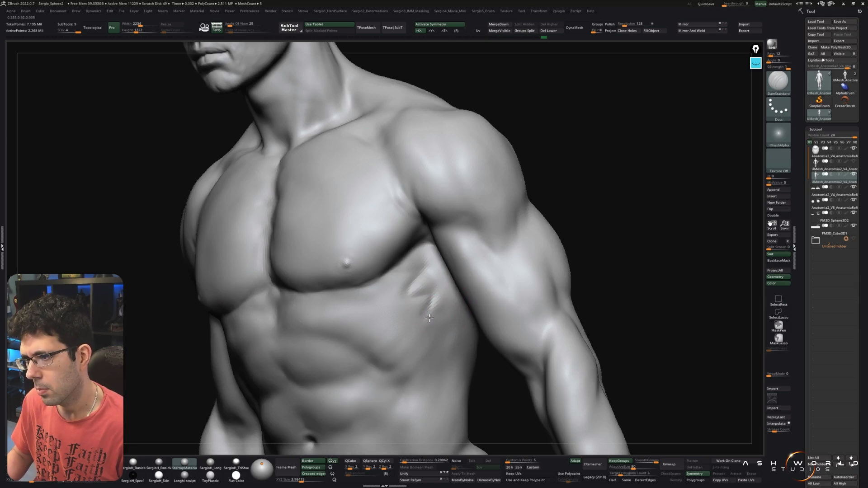Image resolution: width=868 pixels, height=488 pixels.
Task: Open the Dots stroke type picker
Action: tap(778, 108)
